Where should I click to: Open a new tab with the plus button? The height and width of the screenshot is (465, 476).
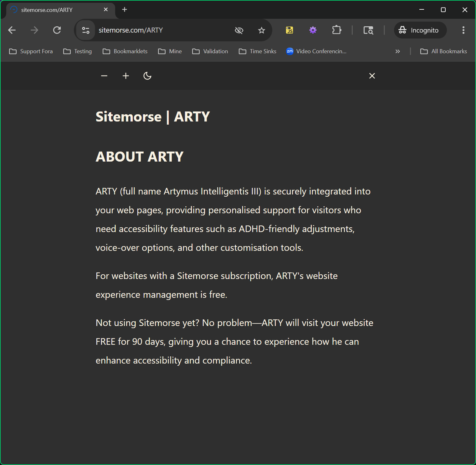pos(125,10)
